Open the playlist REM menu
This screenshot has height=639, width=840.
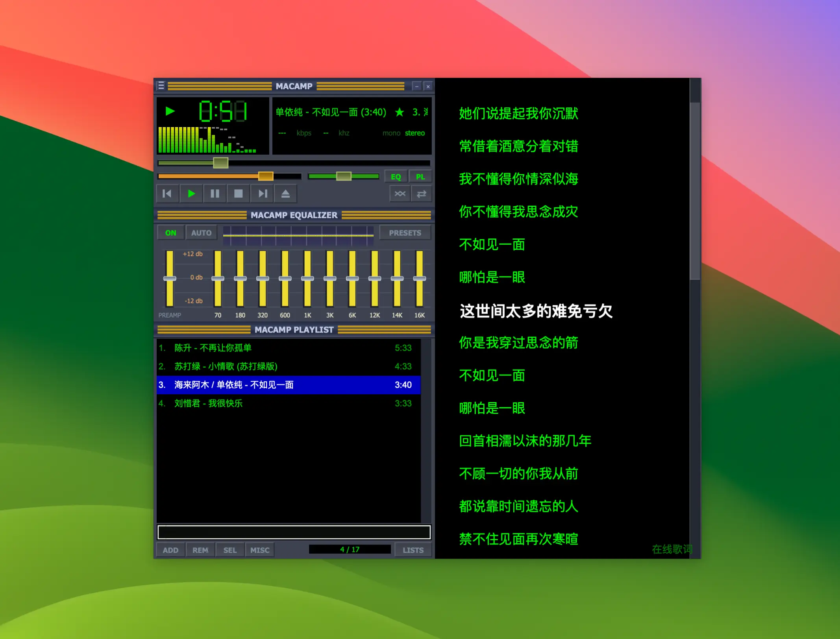[x=200, y=550]
